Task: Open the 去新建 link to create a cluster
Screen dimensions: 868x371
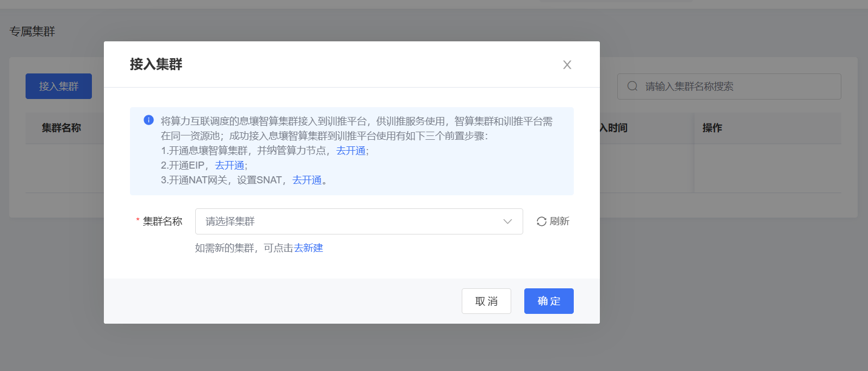Action: (308, 248)
